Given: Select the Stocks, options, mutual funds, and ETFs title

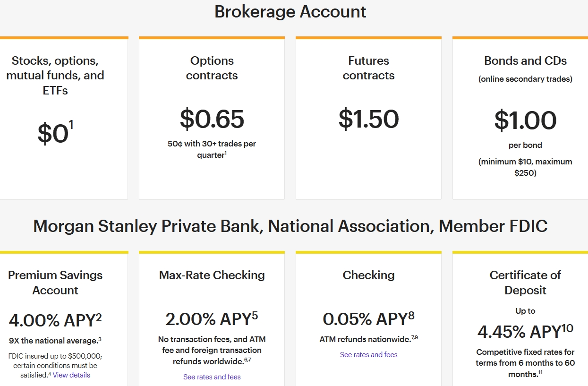Looking at the screenshot, I should click(55, 76).
